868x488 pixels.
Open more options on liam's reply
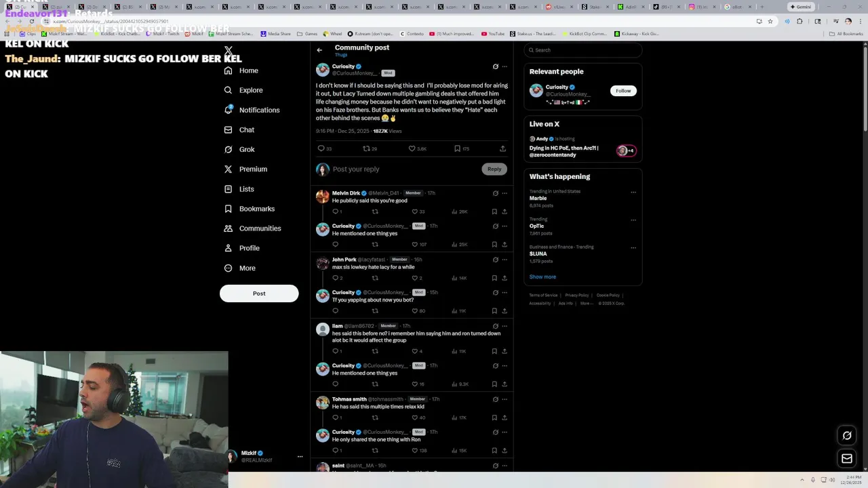(505, 326)
